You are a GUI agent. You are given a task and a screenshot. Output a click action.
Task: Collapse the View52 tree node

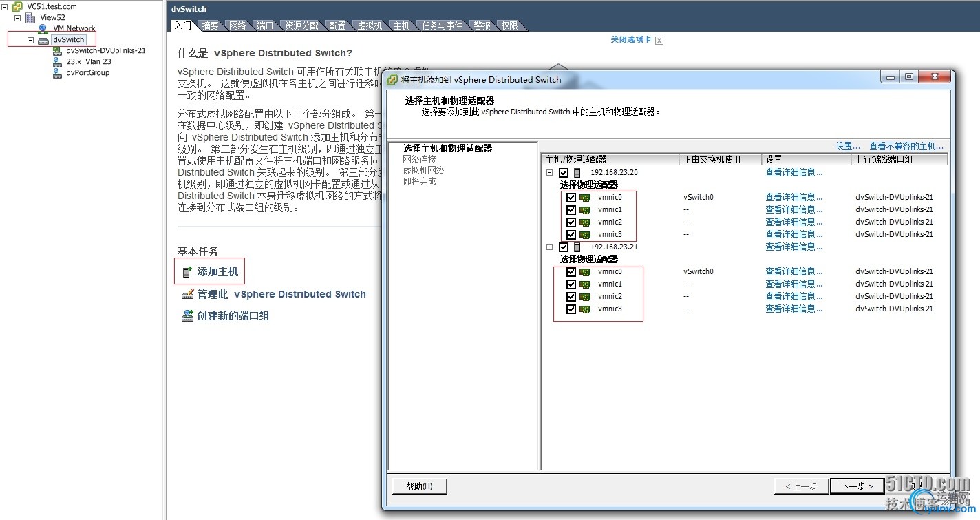point(18,17)
